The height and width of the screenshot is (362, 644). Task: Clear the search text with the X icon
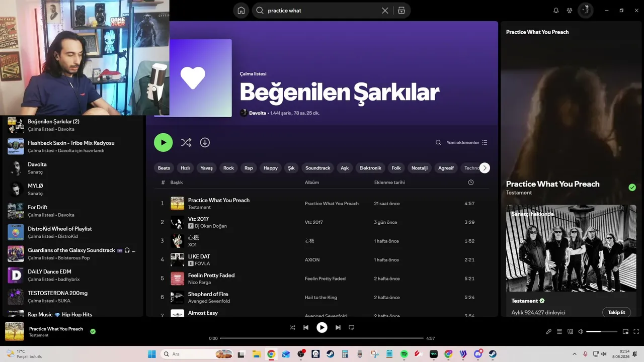tap(385, 11)
